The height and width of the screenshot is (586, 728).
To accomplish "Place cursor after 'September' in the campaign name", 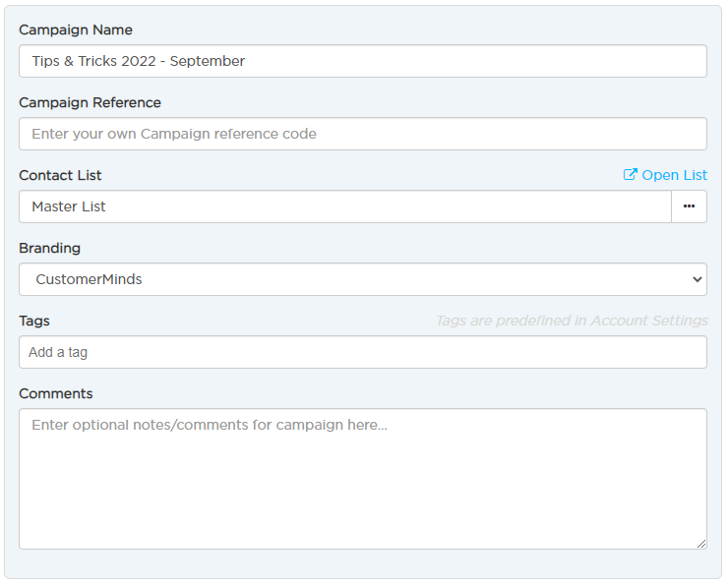I will (x=247, y=61).
